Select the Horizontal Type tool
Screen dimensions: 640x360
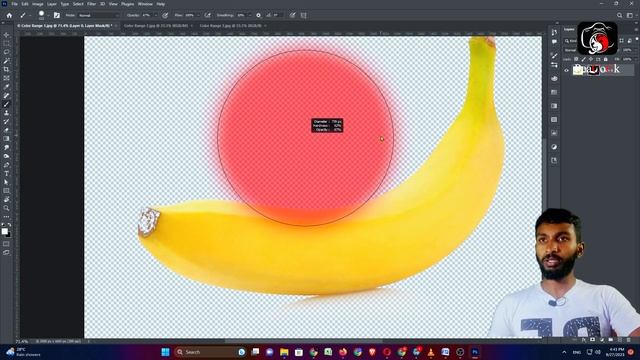(7, 173)
